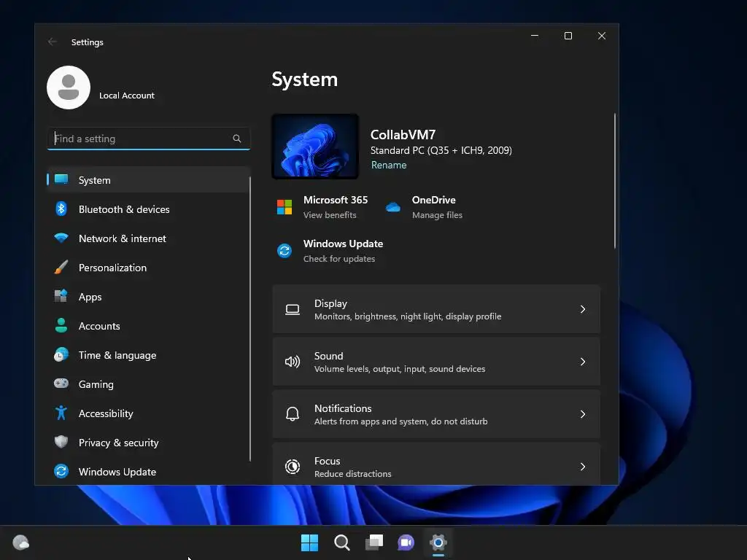Open the weather widget on the taskbar
This screenshot has height=560, width=747.
click(x=21, y=542)
